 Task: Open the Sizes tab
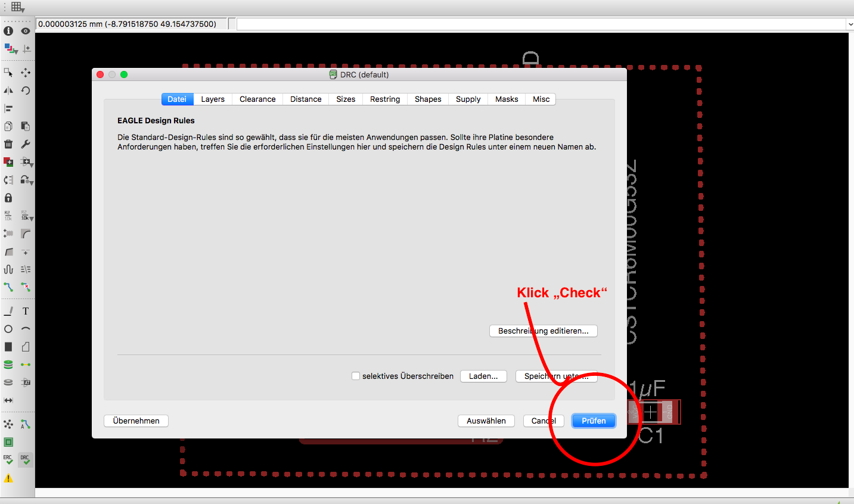346,99
